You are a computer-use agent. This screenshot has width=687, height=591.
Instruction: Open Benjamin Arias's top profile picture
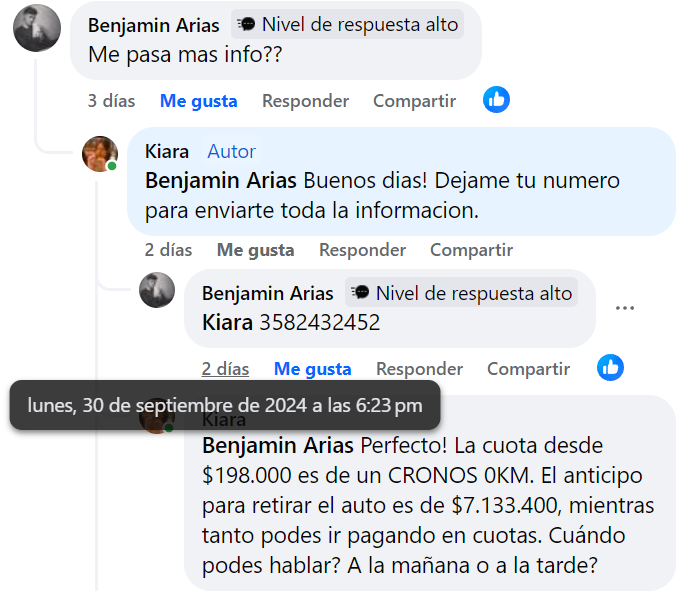tap(37, 27)
